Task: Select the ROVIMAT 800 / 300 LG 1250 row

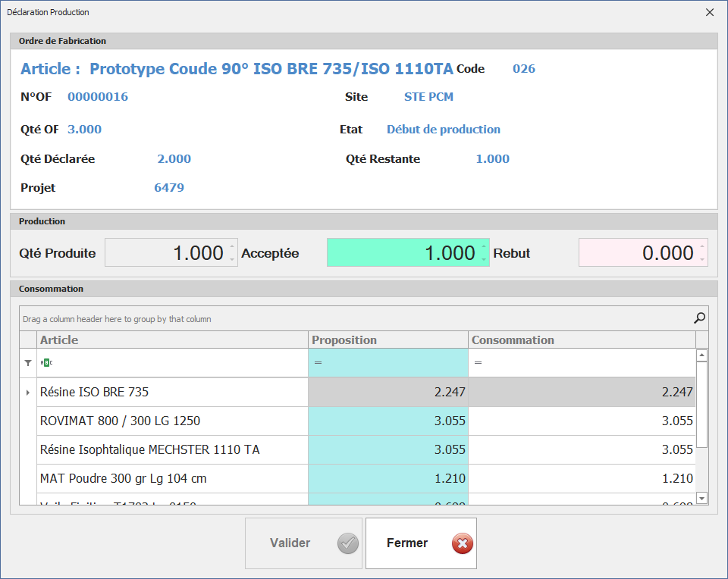Action: click(172, 421)
